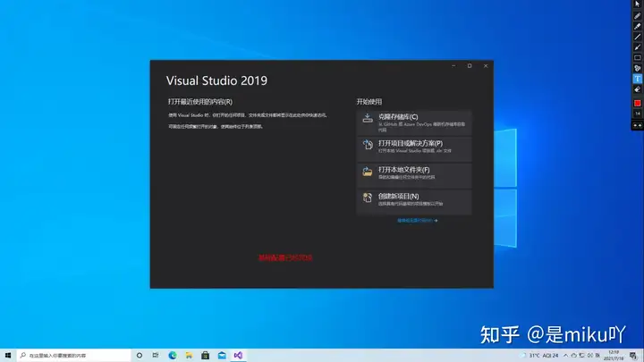
Task: Select the arrow cursor annotation tool
Action: coord(637,4)
